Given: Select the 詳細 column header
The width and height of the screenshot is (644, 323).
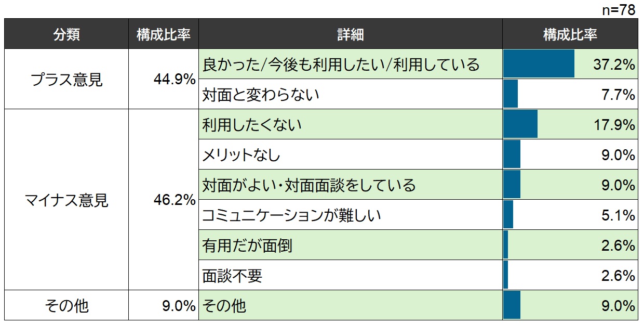Looking at the screenshot, I should tap(350, 34).
